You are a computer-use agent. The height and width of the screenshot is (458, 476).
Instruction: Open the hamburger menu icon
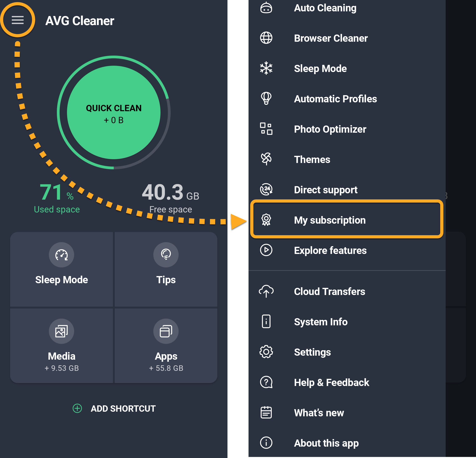17,20
